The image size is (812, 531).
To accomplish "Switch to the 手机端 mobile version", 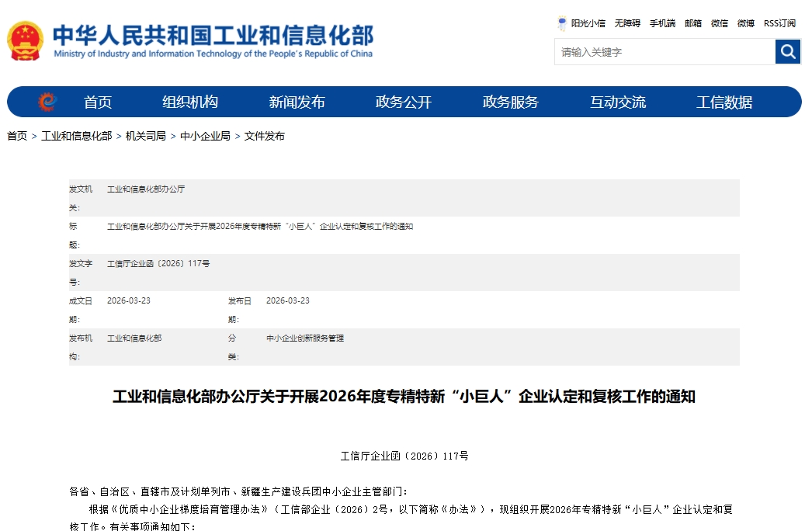I will click(x=661, y=23).
